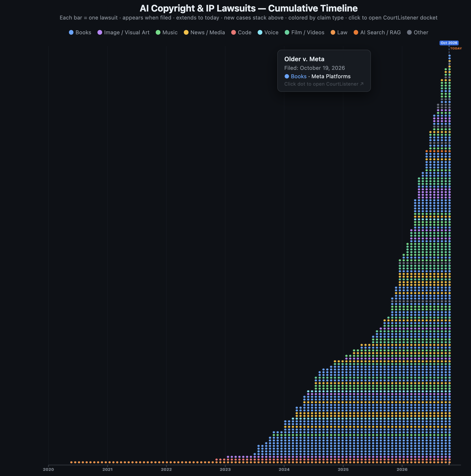
Task: Toggle the Voice legend entry
Action: tap(268, 32)
